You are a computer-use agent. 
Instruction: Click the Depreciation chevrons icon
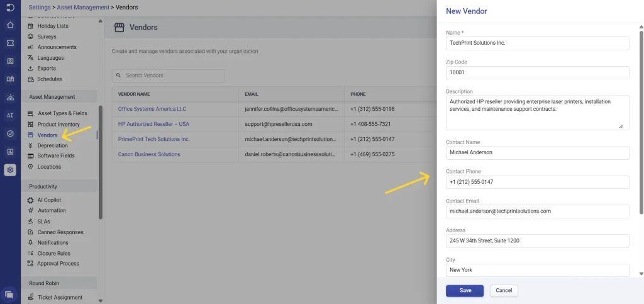point(30,145)
